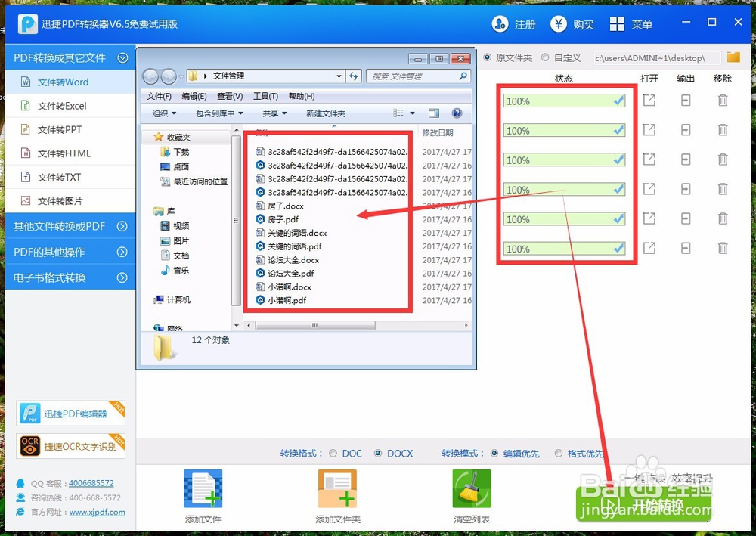
Task: Open the 帮助(H) menu
Action: pos(302,97)
